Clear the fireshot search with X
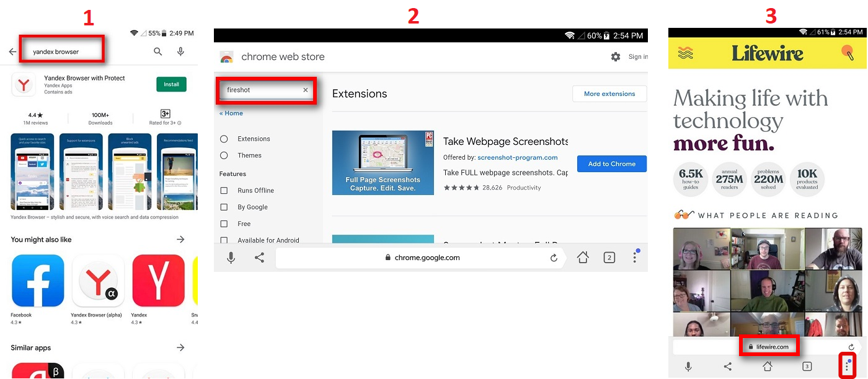The width and height of the screenshot is (868, 379). 305,90
